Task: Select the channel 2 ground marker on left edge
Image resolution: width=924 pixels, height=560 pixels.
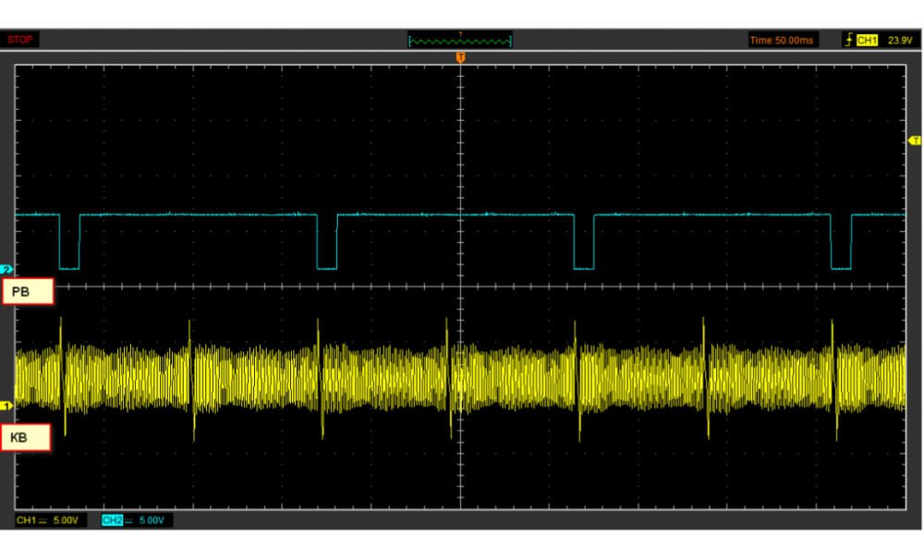Action: click(7, 269)
